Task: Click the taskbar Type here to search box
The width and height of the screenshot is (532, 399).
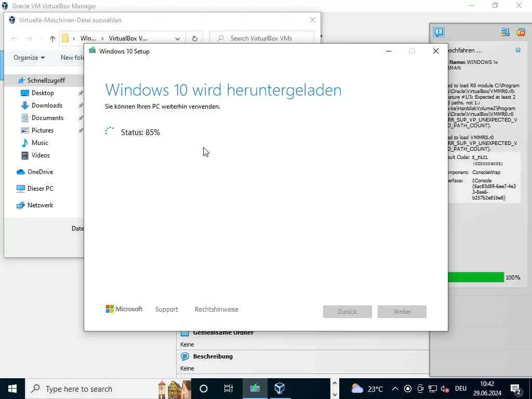Action: (x=108, y=389)
